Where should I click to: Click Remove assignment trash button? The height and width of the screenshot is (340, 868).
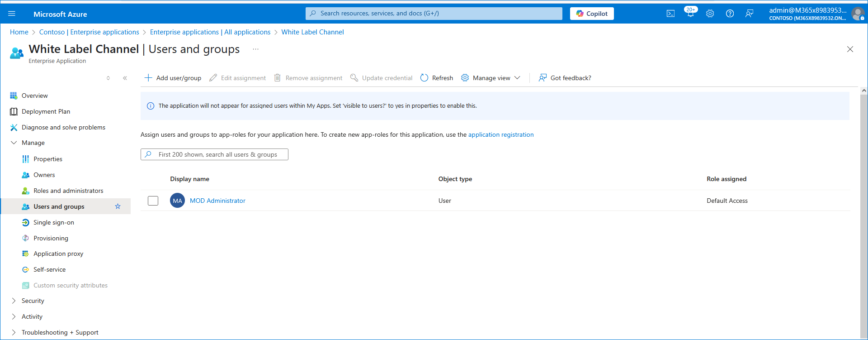click(308, 78)
